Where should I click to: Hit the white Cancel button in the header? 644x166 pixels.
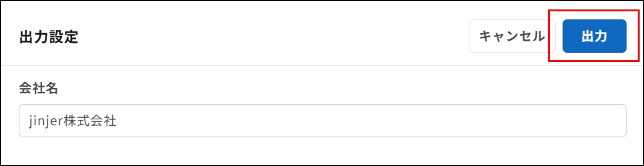(x=512, y=36)
